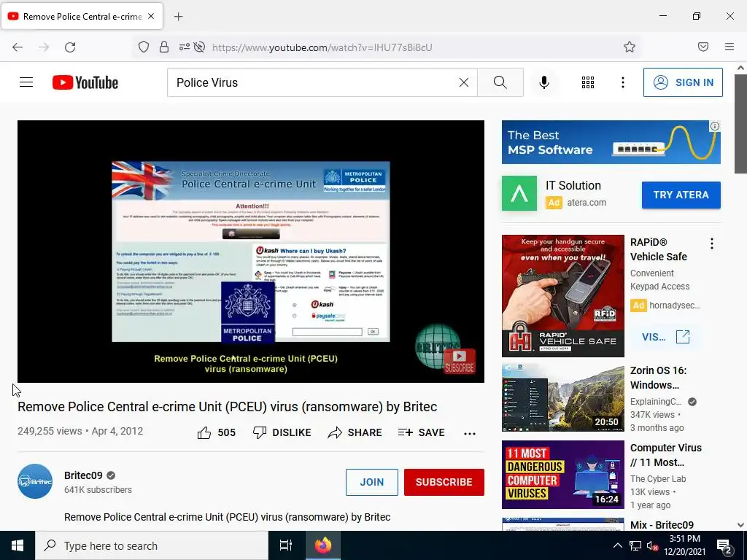
Task: Open the Windows Start menu
Action: click(x=18, y=545)
